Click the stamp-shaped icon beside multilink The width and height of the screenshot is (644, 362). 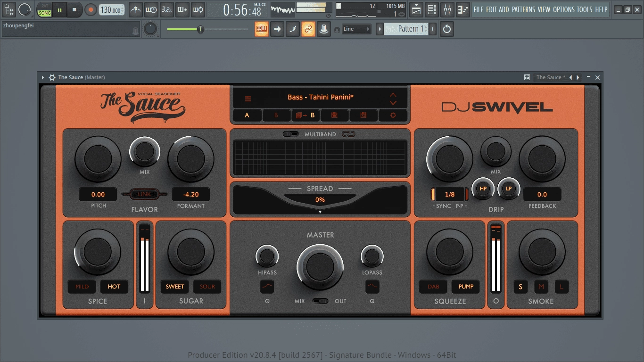click(323, 29)
